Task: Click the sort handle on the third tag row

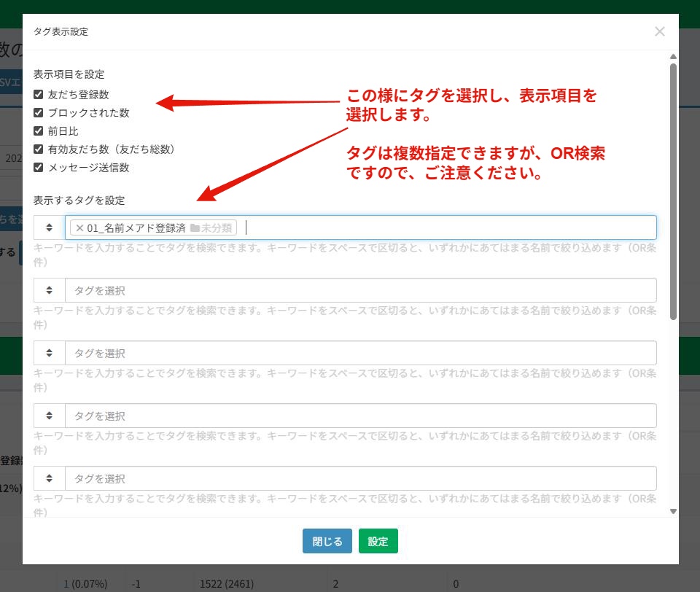Action: pos(50,353)
